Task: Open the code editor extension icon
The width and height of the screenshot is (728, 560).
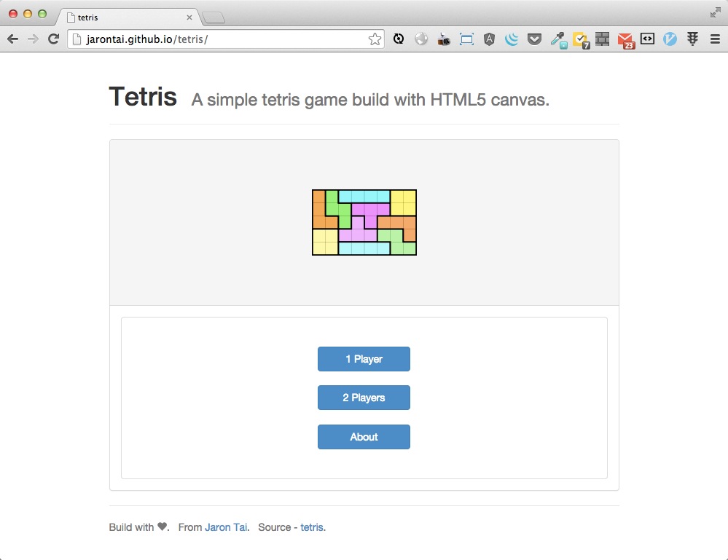Action: (x=647, y=39)
